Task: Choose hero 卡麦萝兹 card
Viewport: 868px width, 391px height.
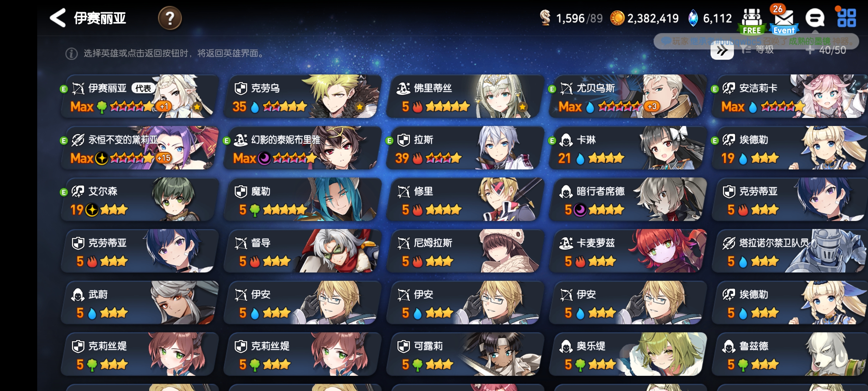Action: click(627, 251)
